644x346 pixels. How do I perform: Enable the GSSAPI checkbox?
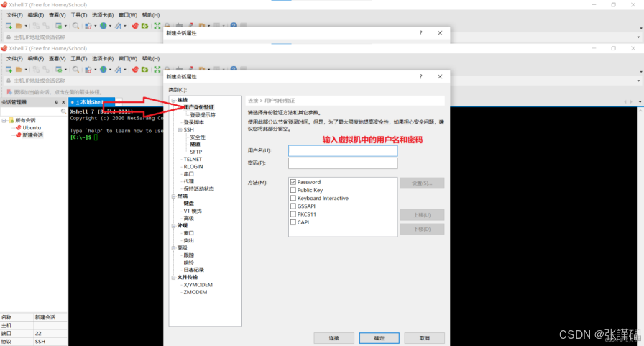coord(293,206)
